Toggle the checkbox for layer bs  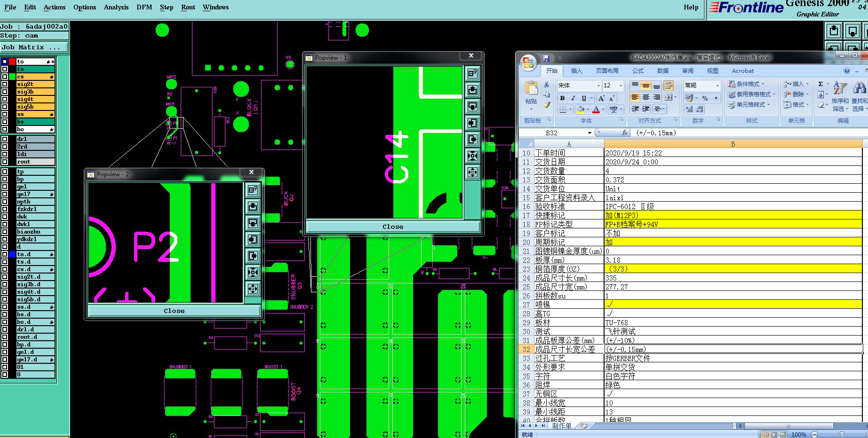tap(5, 122)
